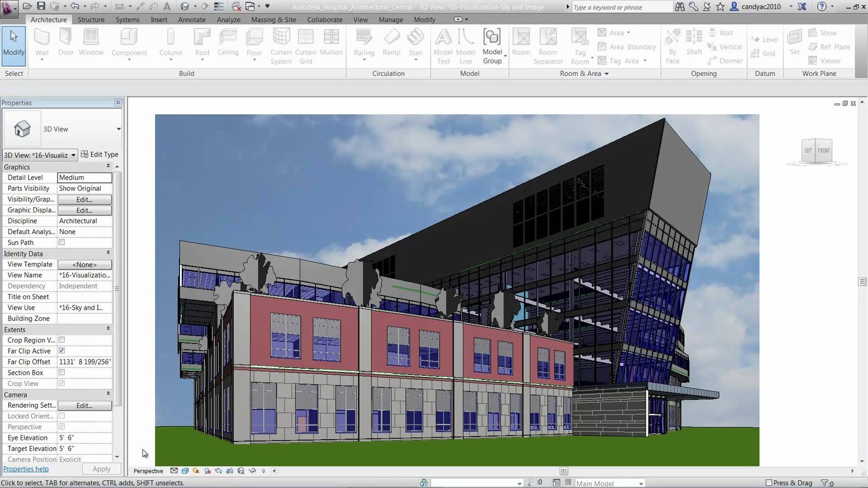Click the Open file icon in quick access toolbar
Screen dimensions: 868x488
(27, 6)
